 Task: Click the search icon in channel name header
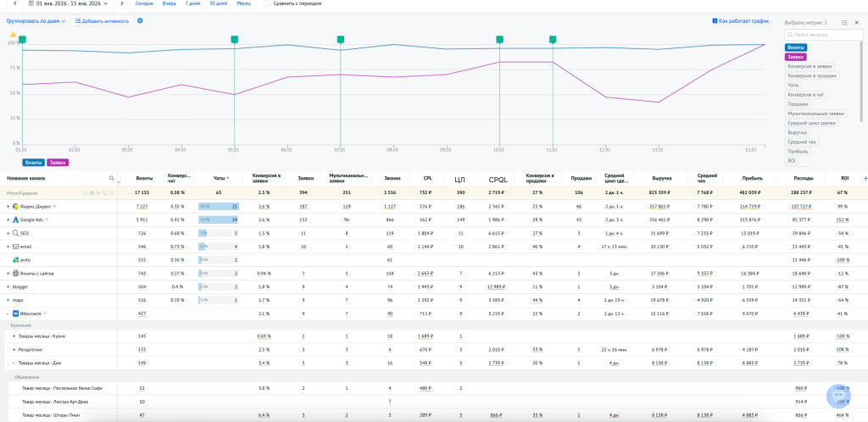point(111,179)
